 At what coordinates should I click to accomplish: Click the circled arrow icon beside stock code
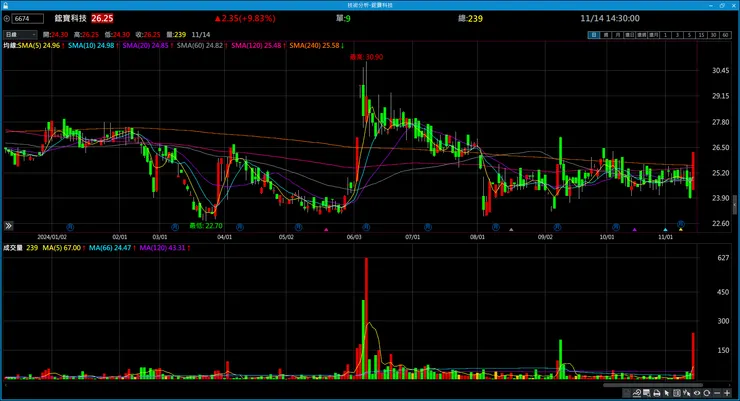tap(7, 18)
